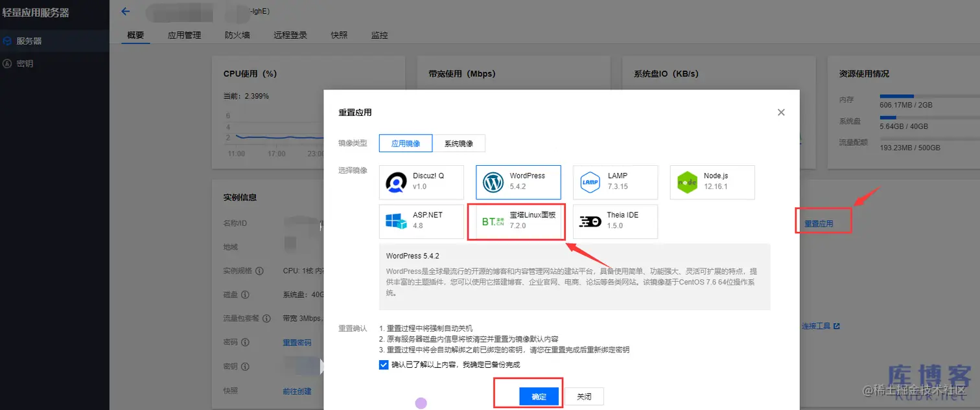The height and width of the screenshot is (410, 980).
Task: Click the Node.js green logo icon
Action: tap(687, 183)
